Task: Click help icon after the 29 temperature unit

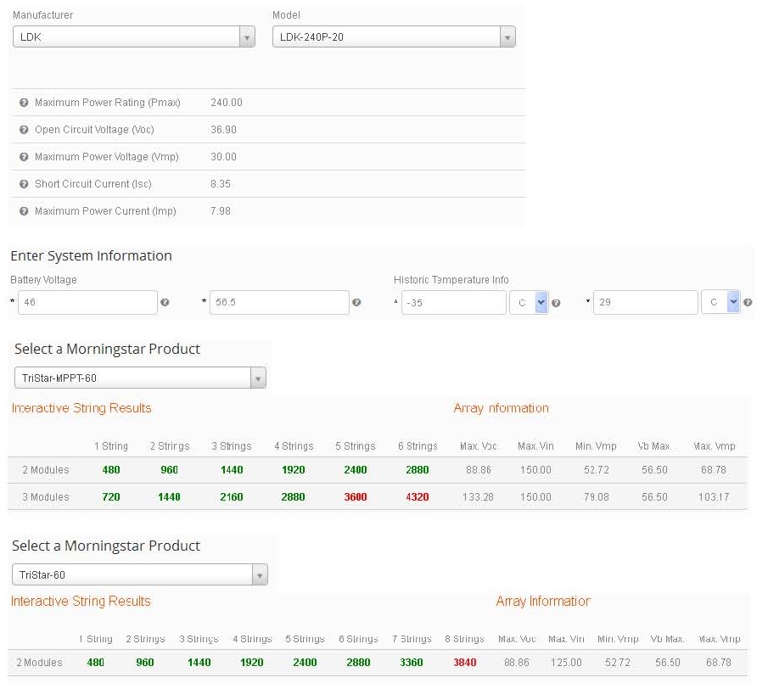Action: pyautogui.click(x=748, y=303)
